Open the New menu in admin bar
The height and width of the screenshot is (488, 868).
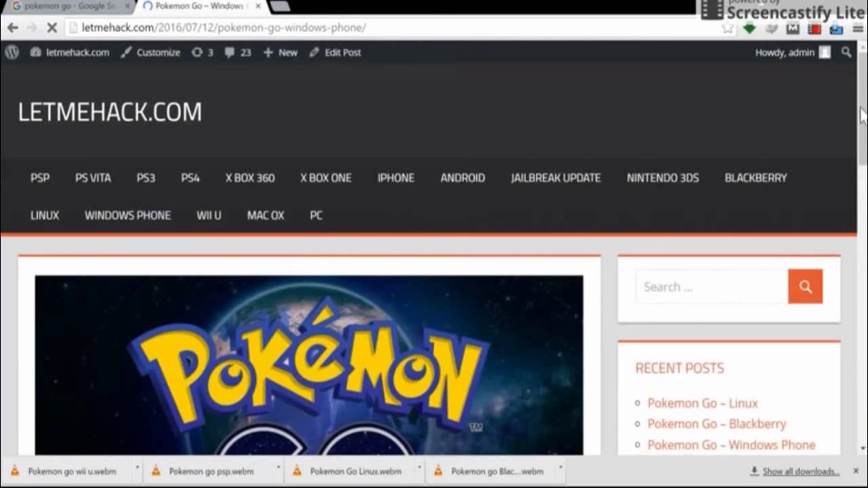pos(280,52)
